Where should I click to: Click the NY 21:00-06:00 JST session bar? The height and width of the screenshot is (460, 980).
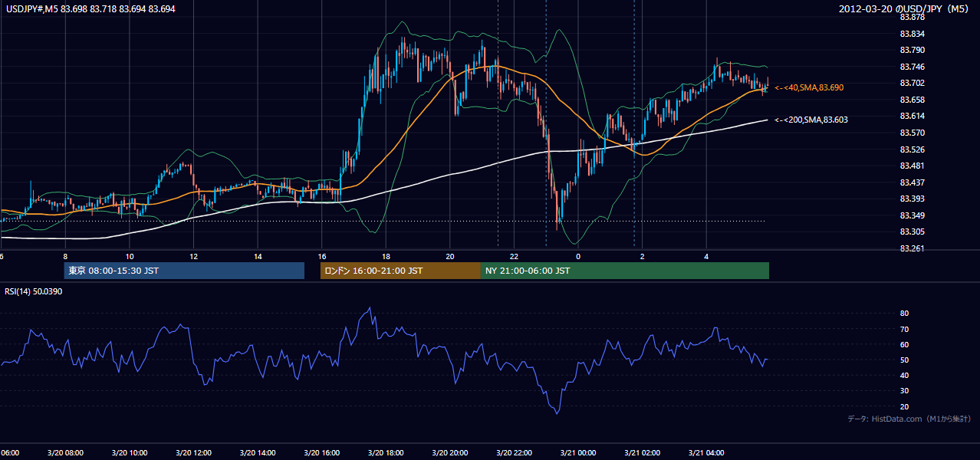pyautogui.click(x=625, y=271)
